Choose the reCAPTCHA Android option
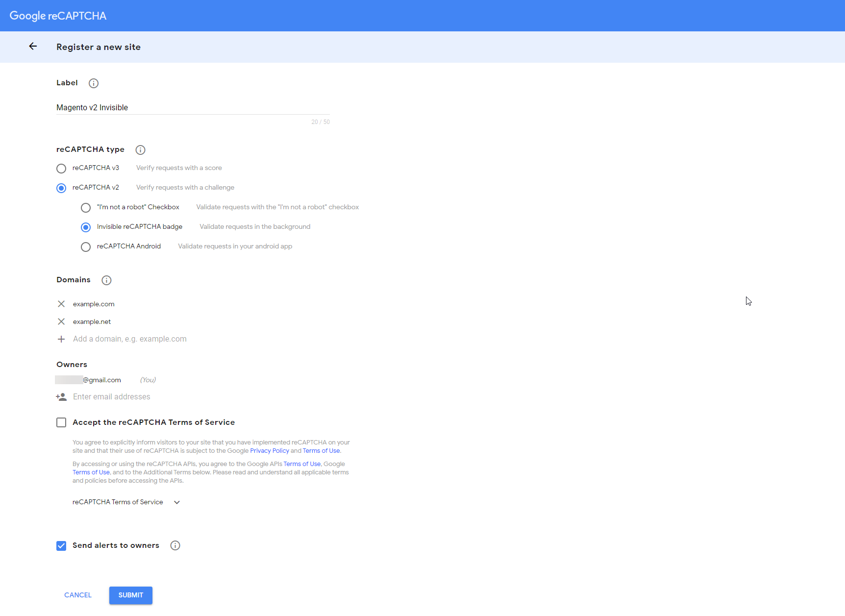The image size is (845, 616). pyautogui.click(x=86, y=247)
